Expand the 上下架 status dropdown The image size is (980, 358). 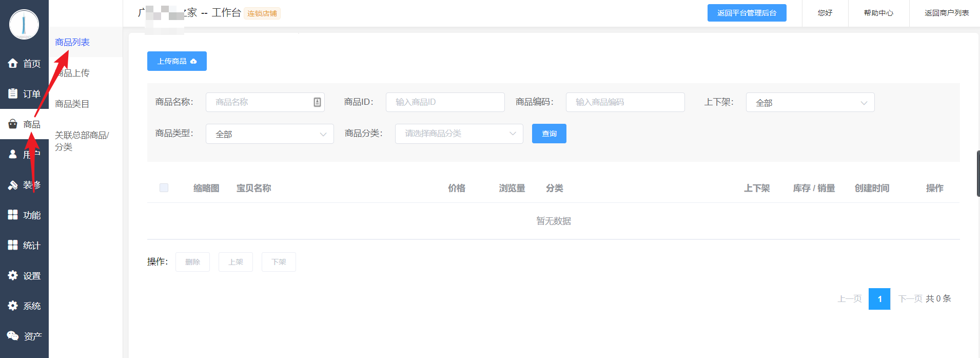(810, 103)
